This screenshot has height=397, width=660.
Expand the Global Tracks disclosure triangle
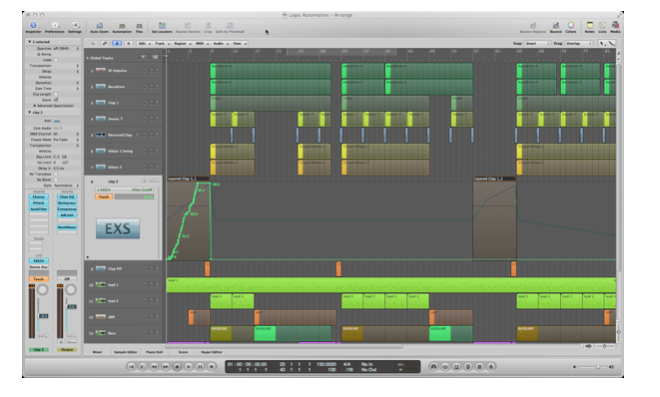tap(88, 58)
